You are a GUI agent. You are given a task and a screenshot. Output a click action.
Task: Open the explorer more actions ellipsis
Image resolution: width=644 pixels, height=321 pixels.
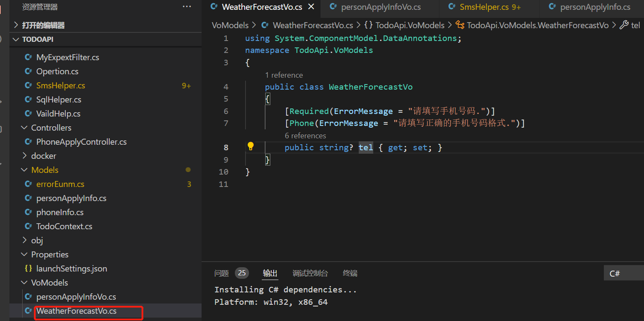[187, 6]
